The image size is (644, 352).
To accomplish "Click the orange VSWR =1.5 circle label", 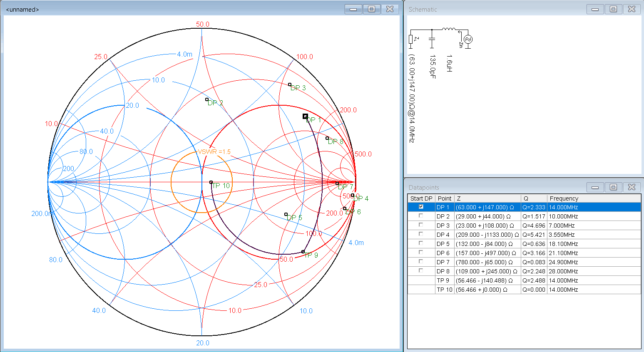I will [x=214, y=151].
